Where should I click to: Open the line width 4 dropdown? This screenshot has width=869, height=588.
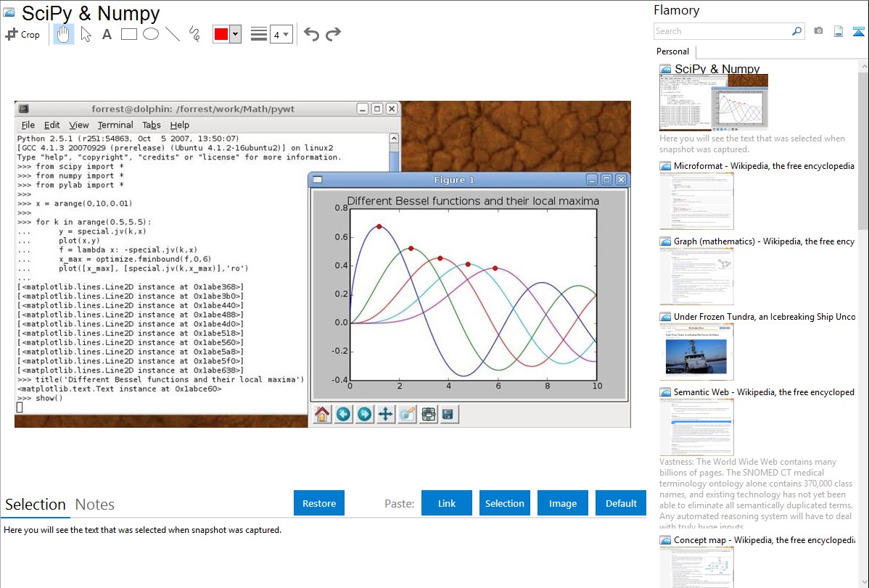point(281,34)
